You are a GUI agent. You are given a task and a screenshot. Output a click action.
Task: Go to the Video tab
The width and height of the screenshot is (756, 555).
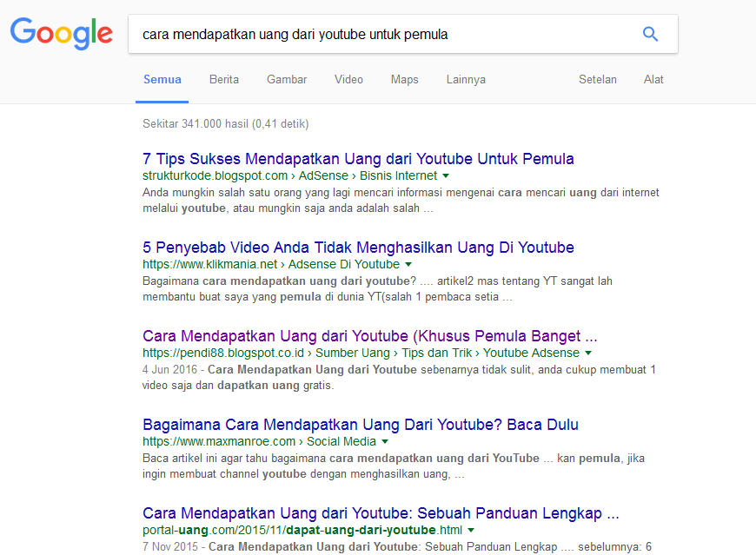coord(348,80)
